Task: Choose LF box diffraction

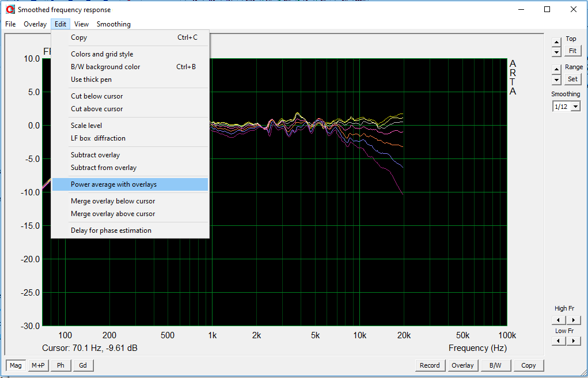Action: (130, 138)
